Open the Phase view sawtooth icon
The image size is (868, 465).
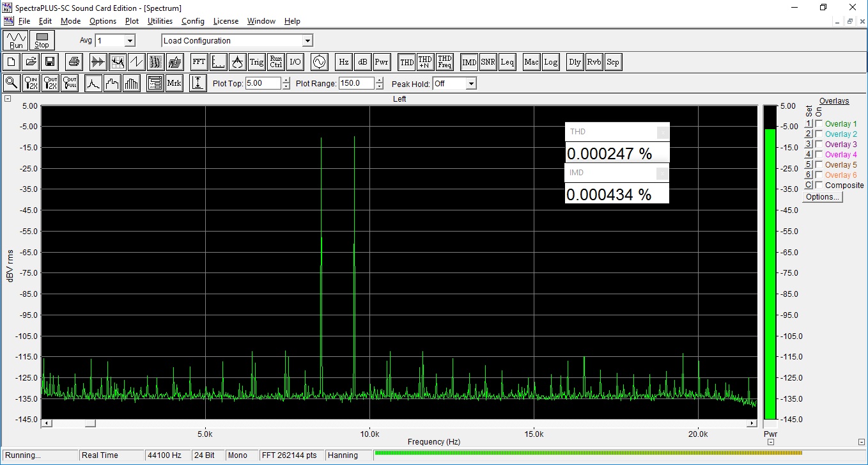[x=136, y=62]
